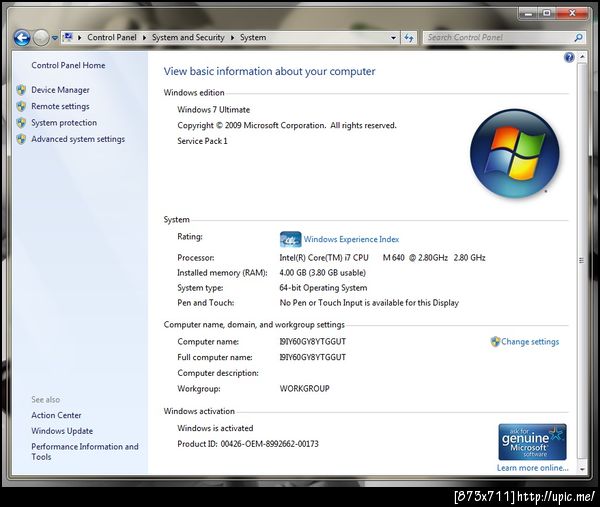The image size is (600, 507).
Task: Click shield icon beside Remote settings
Action: (21, 106)
